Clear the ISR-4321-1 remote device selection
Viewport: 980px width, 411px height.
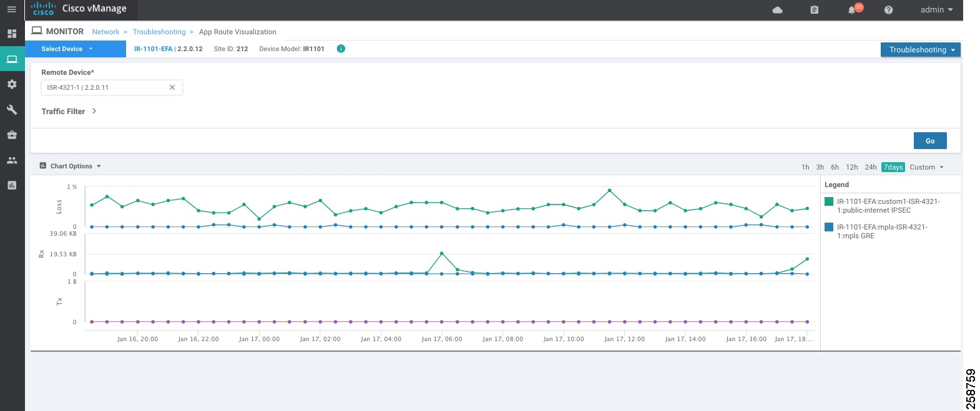(172, 87)
